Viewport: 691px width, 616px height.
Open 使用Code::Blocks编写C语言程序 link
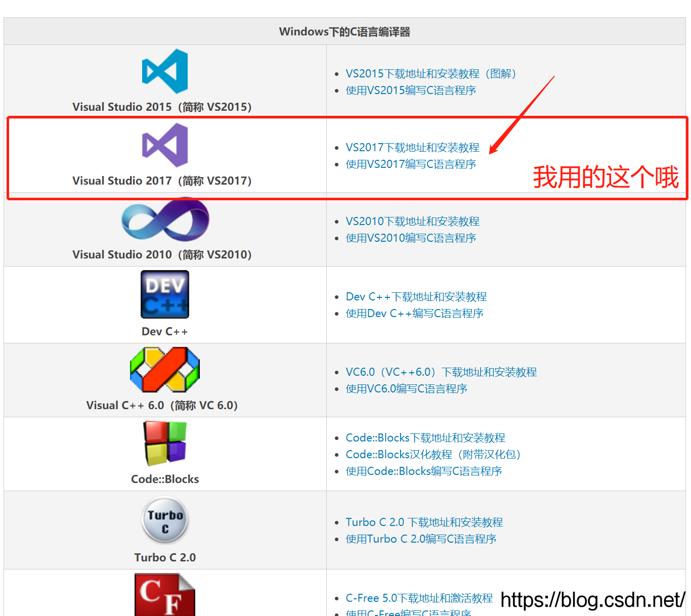click(x=423, y=471)
